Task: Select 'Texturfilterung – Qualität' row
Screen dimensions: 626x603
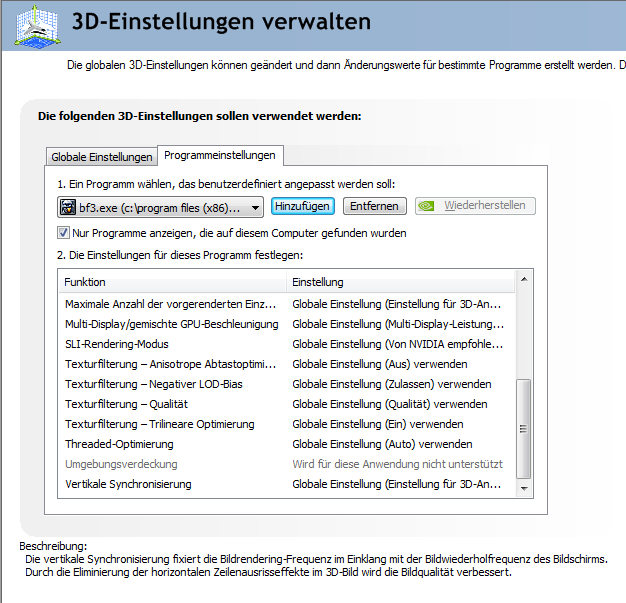Action: click(287, 404)
